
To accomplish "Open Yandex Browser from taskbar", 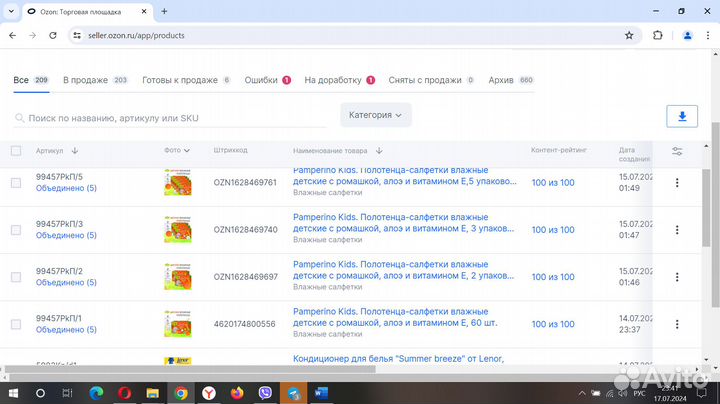I will coord(209,393).
